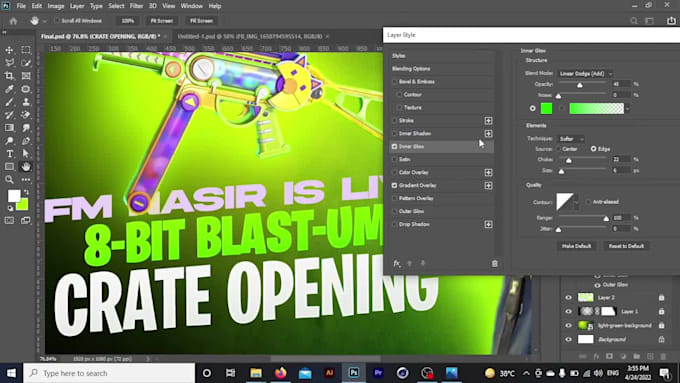This screenshot has width=680, height=383.
Task: Open the Blend Mode dropdown
Action: tap(585, 74)
